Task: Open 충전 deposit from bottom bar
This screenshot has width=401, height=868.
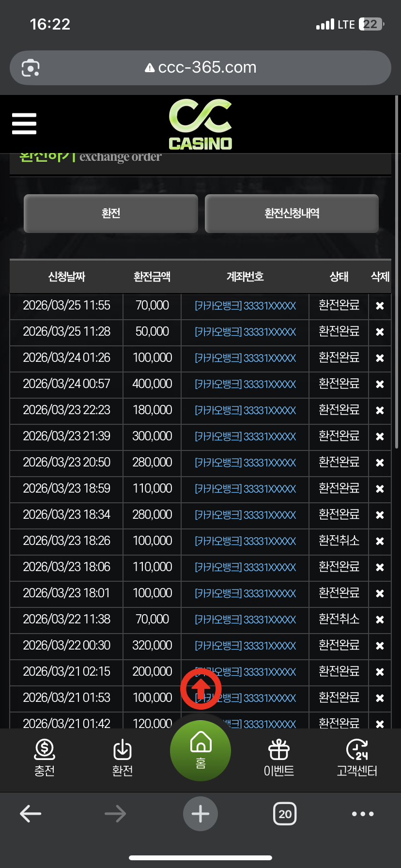Action: (45, 758)
